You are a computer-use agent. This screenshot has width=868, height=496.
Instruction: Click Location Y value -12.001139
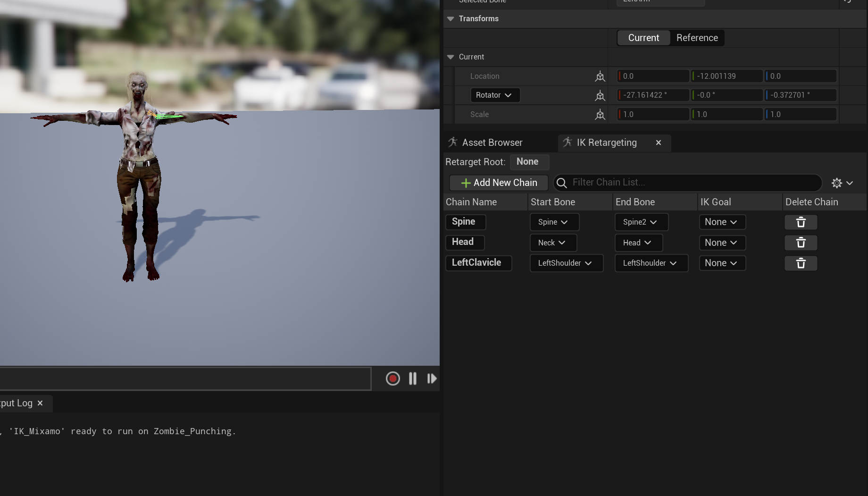click(727, 76)
